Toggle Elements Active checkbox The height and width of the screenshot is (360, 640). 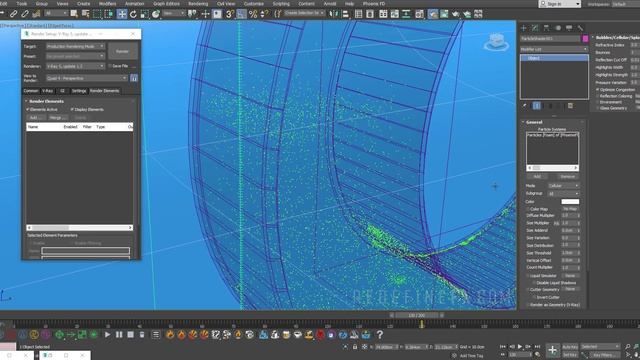tap(28, 109)
